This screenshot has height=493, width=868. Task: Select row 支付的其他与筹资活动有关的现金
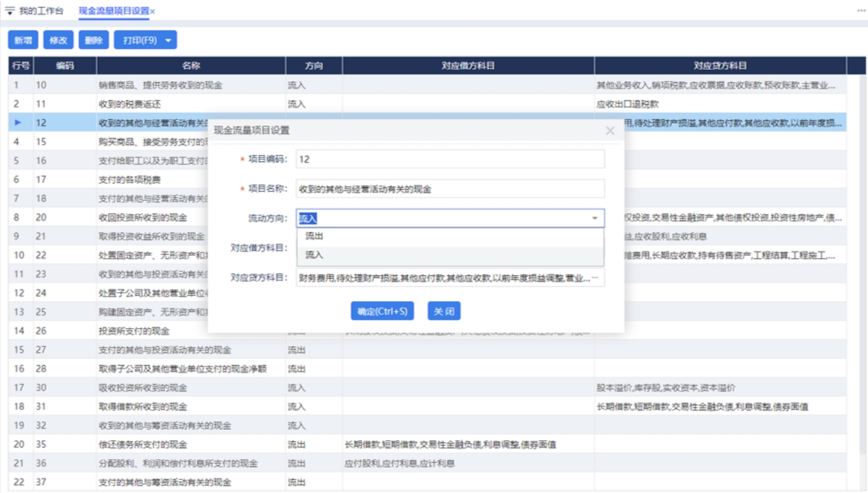(427, 482)
